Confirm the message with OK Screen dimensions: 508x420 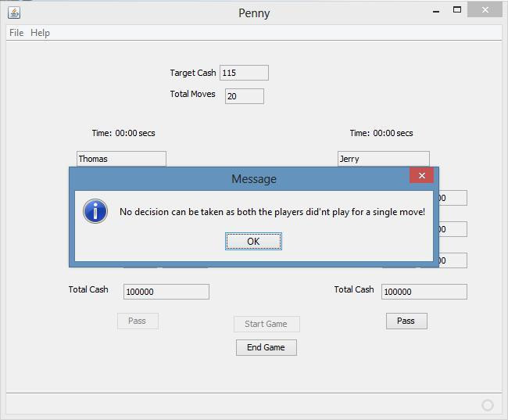pos(253,242)
